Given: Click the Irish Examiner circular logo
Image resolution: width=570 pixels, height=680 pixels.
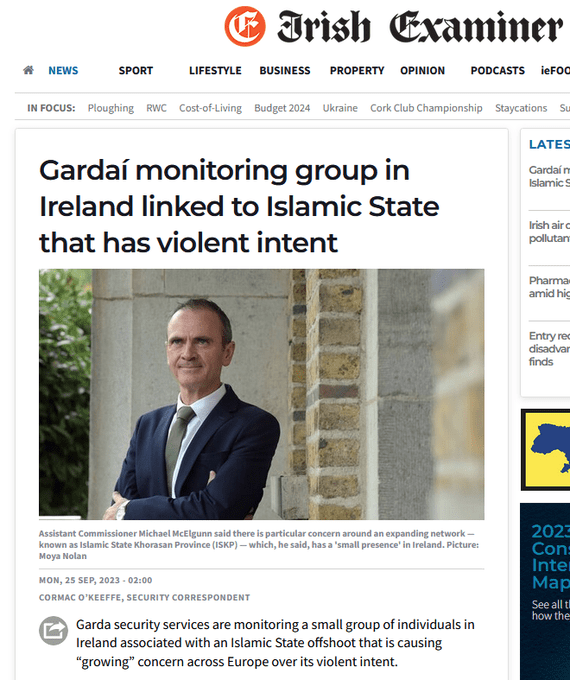Looking at the screenshot, I should [245, 26].
